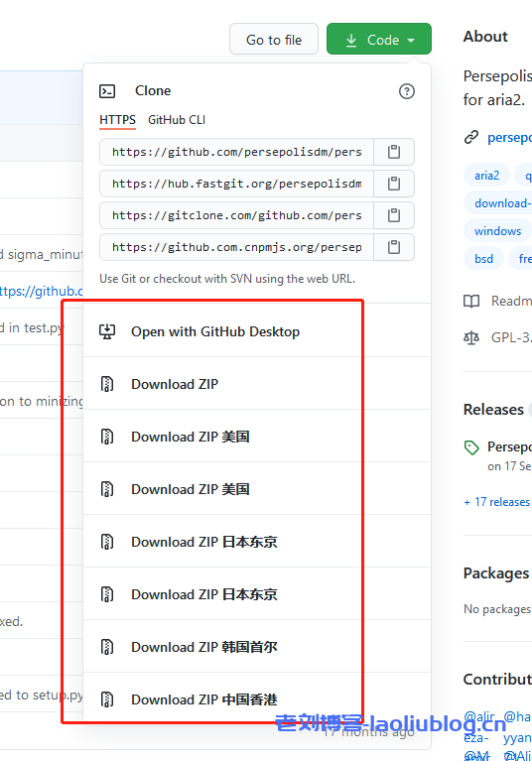Choose Open with GitHub Desktop
Screen dimensions: 532x761
coord(257,331)
